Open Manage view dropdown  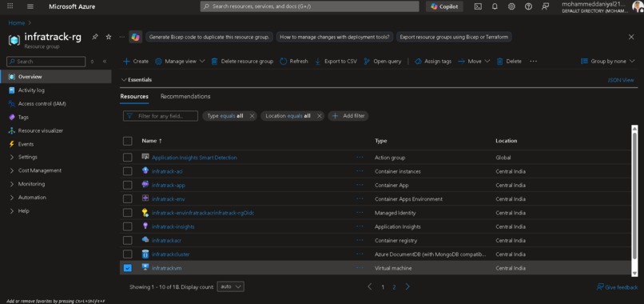(x=180, y=62)
